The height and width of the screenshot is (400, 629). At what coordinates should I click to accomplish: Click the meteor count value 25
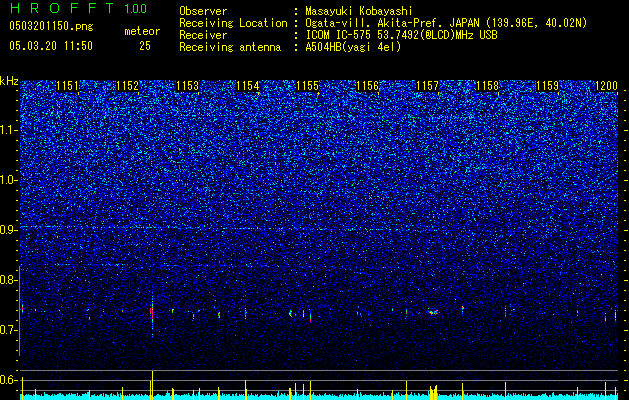point(145,46)
